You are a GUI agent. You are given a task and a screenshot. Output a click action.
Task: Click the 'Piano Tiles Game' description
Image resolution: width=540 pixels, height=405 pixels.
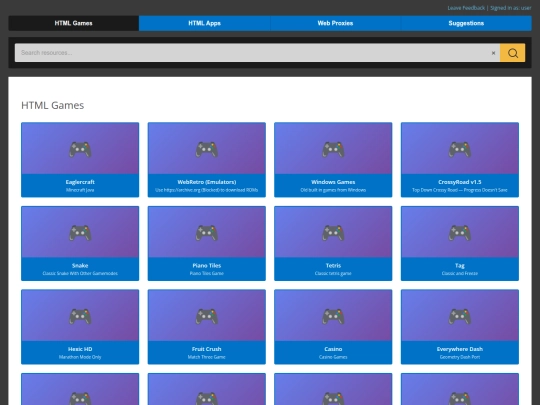(207, 273)
